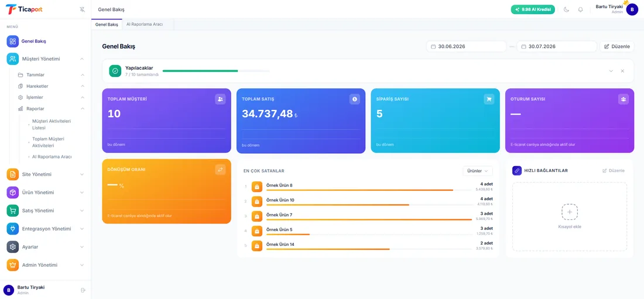Click the Yapılacaklar checkmark icon

(x=115, y=71)
